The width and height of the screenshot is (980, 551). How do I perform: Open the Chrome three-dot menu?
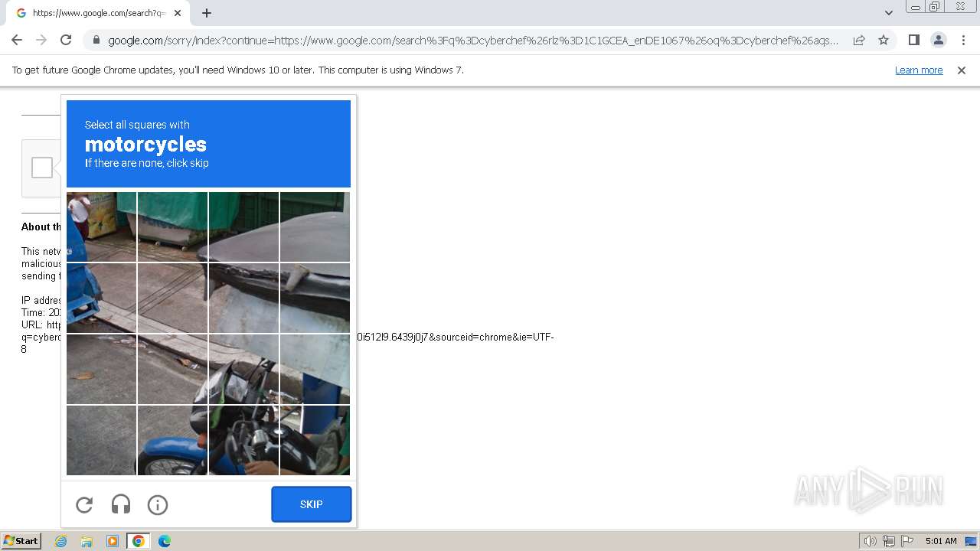click(x=963, y=40)
